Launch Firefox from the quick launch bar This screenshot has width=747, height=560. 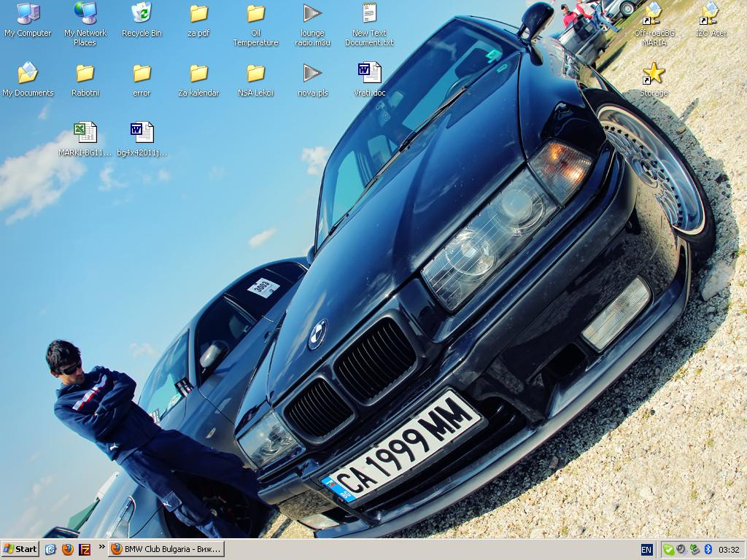coord(68,549)
